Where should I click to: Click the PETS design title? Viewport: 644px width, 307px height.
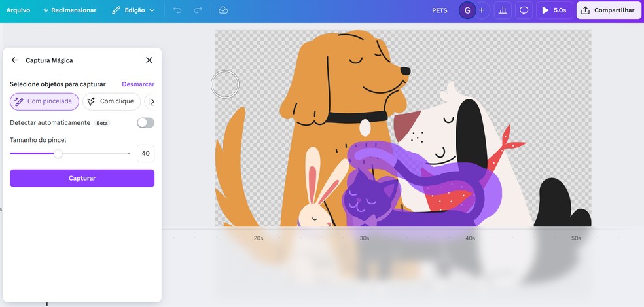coord(439,10)
